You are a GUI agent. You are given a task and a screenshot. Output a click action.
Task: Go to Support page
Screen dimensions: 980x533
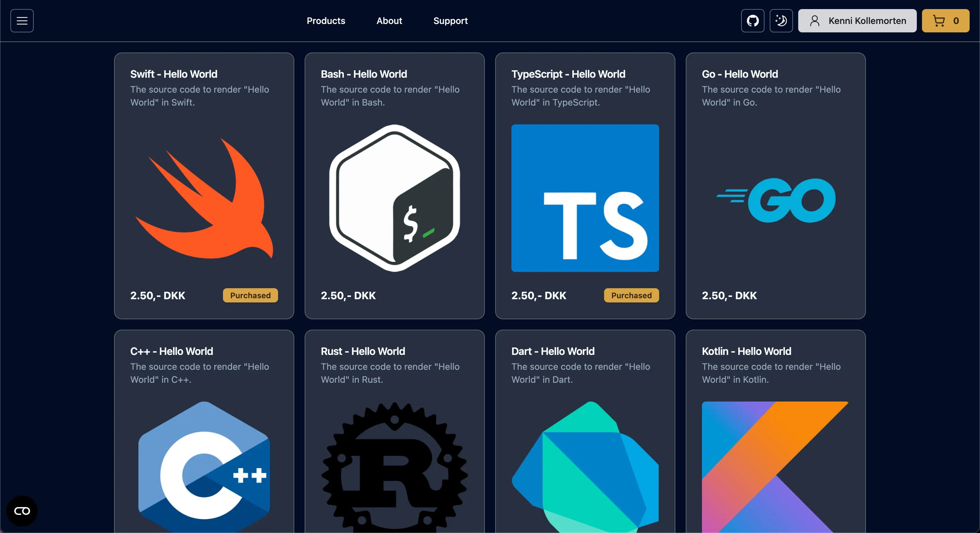(x=450, y=21)
